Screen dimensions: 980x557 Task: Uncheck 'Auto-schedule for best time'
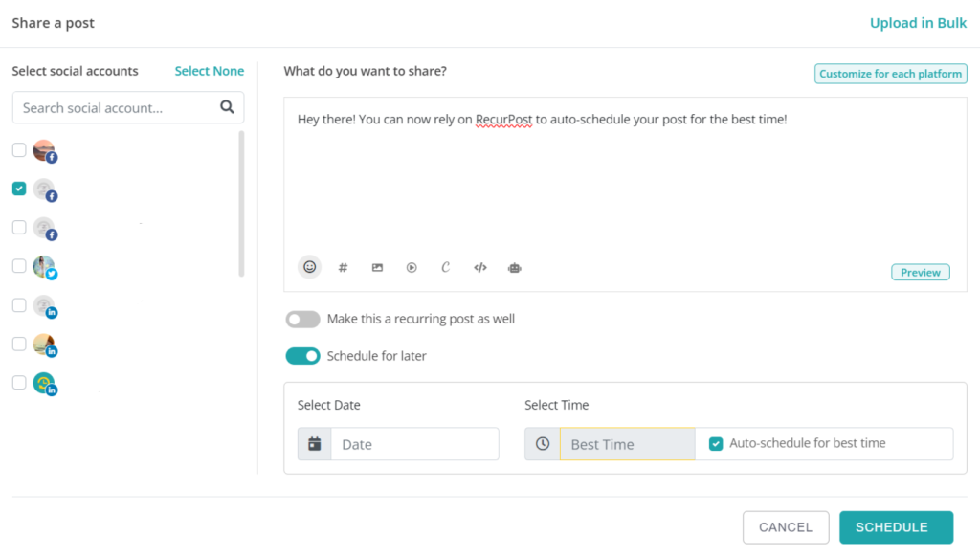coord(716,444)
